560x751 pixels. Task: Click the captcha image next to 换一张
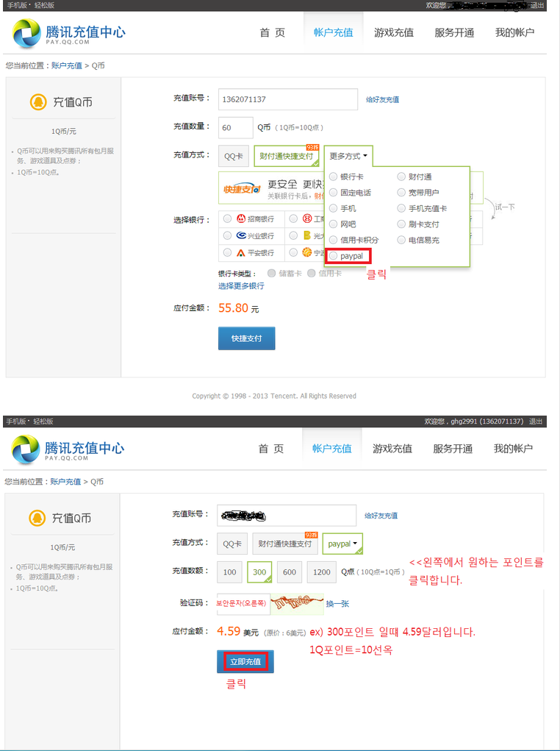pos(297,603)
